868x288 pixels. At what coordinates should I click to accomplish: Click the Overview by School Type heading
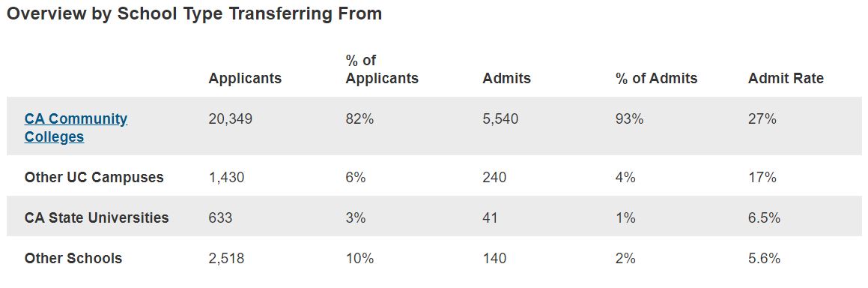point(194,14)
